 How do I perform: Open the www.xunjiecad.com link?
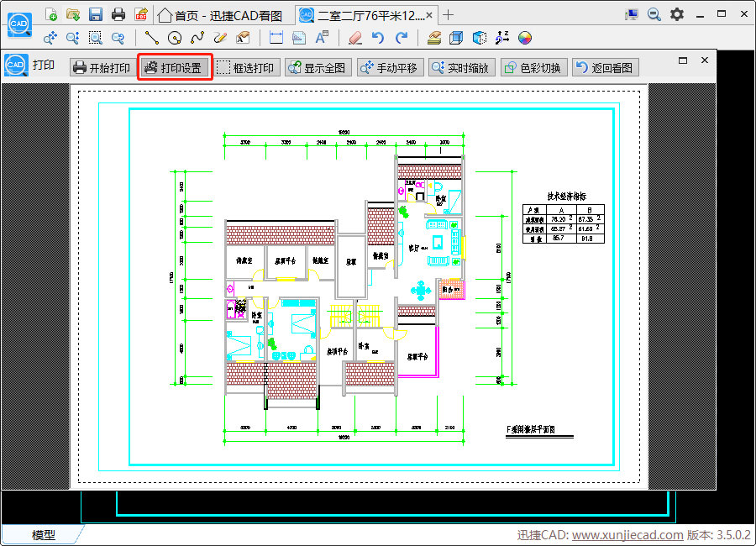coord(627,535)
